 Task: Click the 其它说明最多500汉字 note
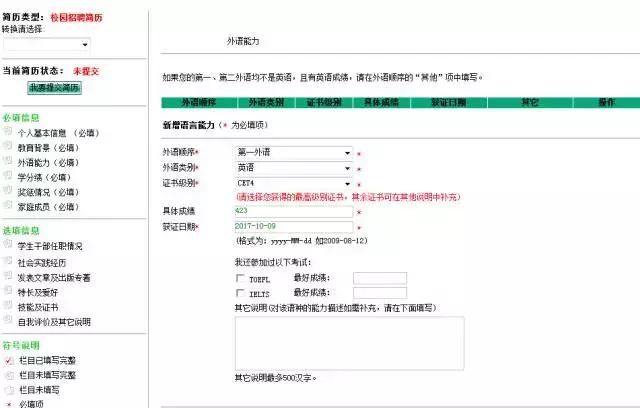(275, 378)
